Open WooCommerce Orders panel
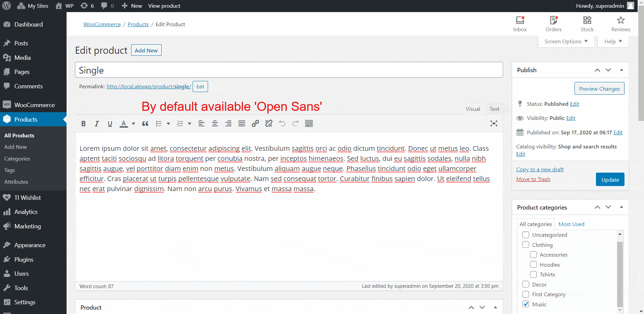The width and height of the screenshot is (644, 314). 554,24
